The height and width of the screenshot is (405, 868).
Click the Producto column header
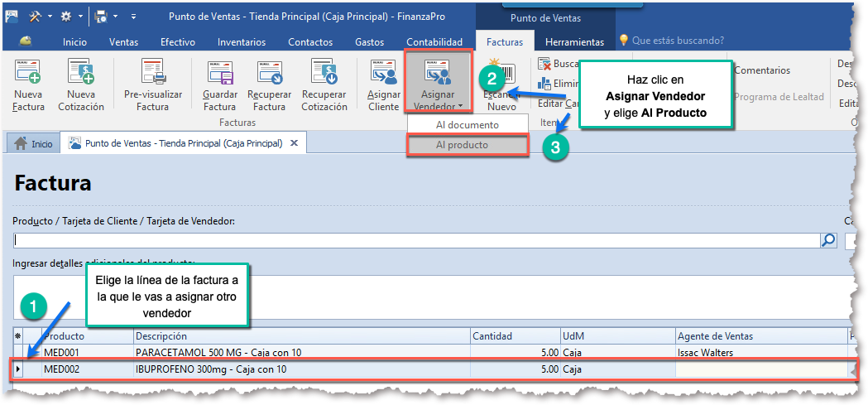[x=88, y=335]
